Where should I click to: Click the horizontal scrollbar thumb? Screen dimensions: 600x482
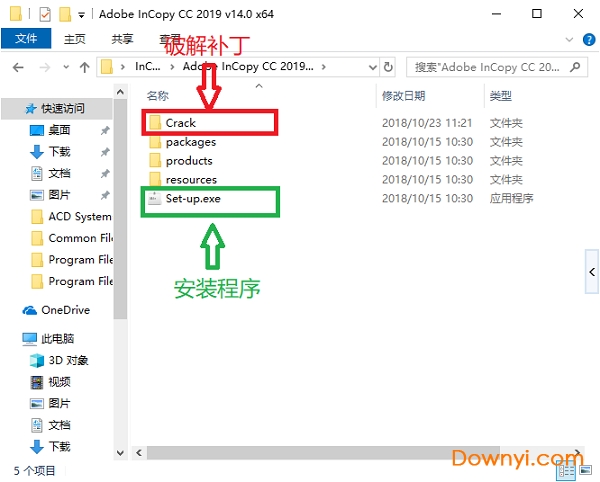click(323, 453)
